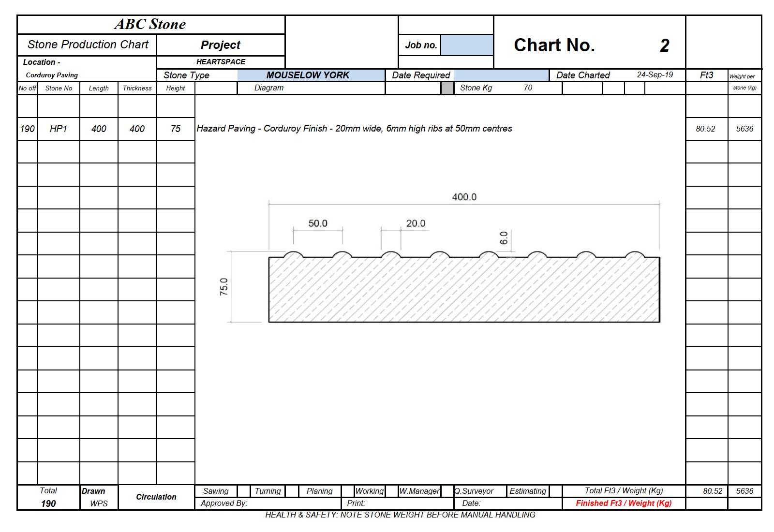Tick the box next to Turning
This screenshot has width=774, height=532.
pos(292,491)
